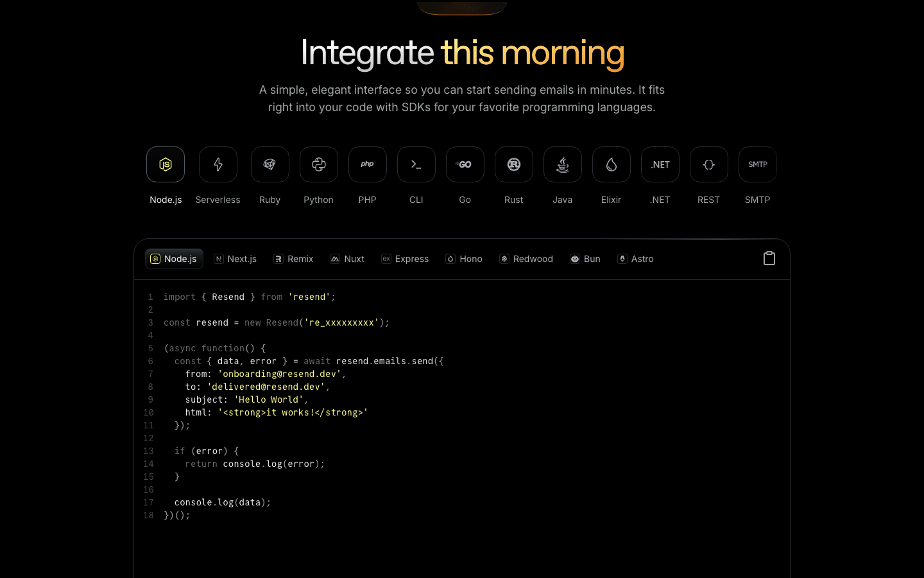Click the '<strong>it works!</strong>' html string
The width and height of the screenshot is (924, 578).
coord(293,412)
